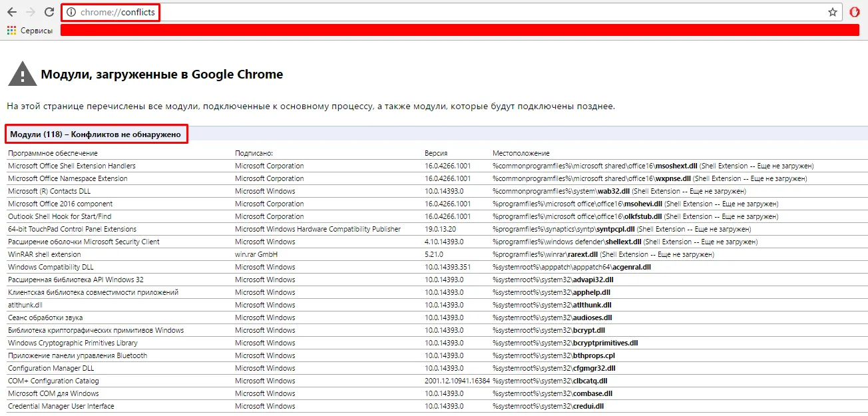Select WinRAR shell extension entry
The width and height of the screenshot is (868, 416).
pyautogui.click(x=45, y=254)
